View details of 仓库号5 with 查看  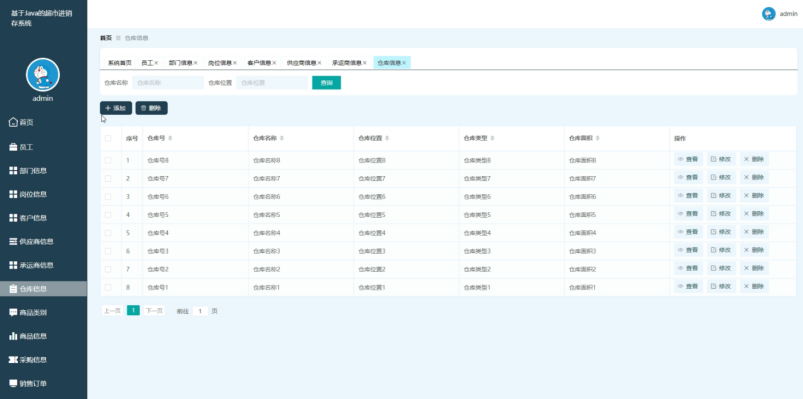[x=688, y=214]
